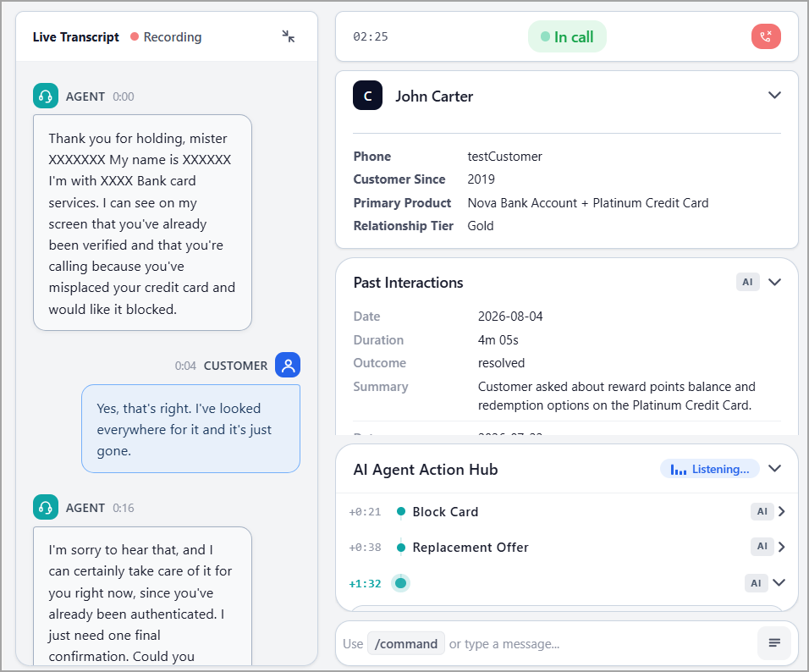Click the AI badge on Block Card row
The width and height of the screenshot is (809, 672).
point(762,511)
